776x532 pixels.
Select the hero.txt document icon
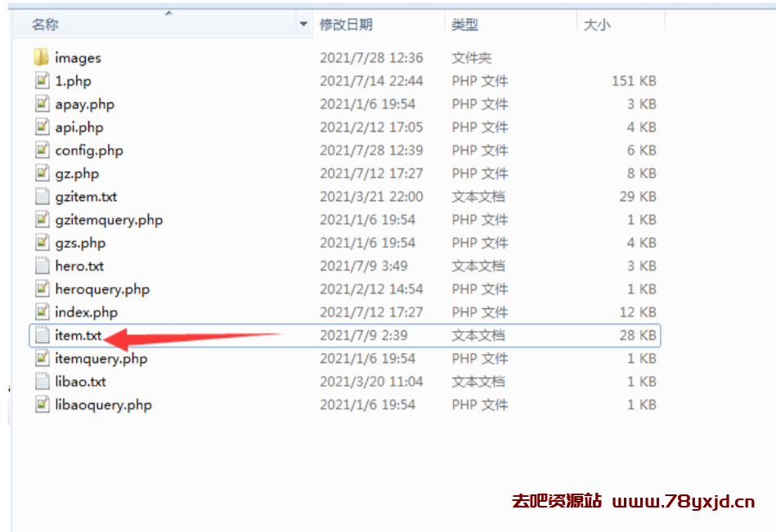pos(42,266)
